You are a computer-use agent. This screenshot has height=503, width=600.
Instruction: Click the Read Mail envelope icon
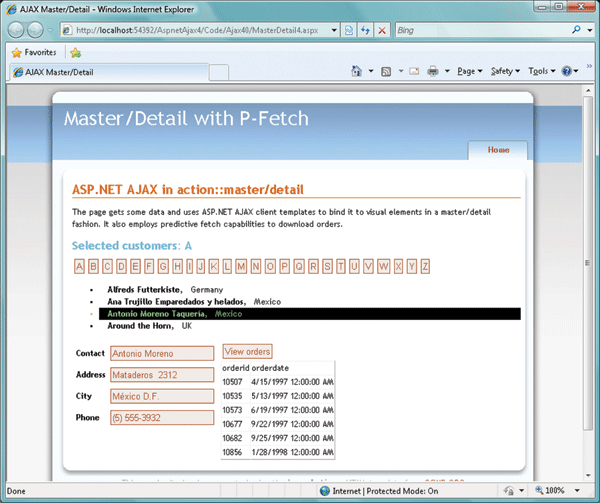[x=414, y=71]
